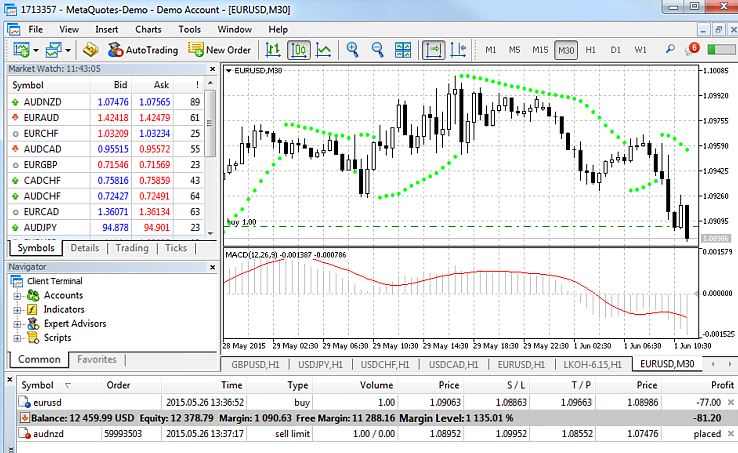The width and height of the screenshot is (738, 453).
Task: Click the Market Watch scrollbar thumb
Action: [210, 123]
